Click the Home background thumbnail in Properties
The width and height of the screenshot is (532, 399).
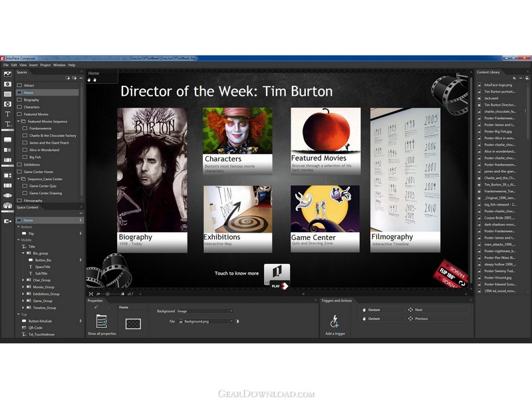coord(133,324)
